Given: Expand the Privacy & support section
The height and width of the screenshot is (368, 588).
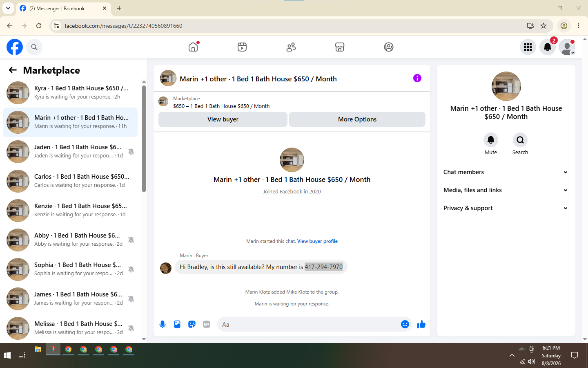Looking at the screenshot, I should (506, 208).
